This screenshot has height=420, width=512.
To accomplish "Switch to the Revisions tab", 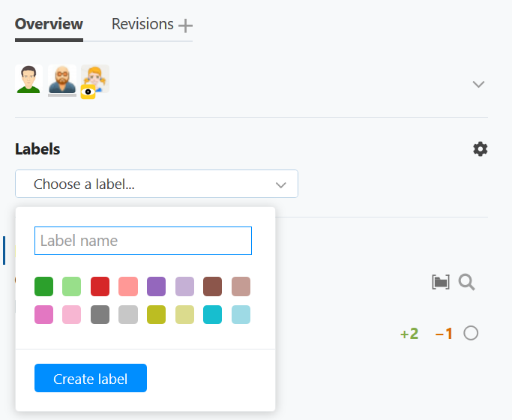I will pyautogui.click(x=142, y=24).
